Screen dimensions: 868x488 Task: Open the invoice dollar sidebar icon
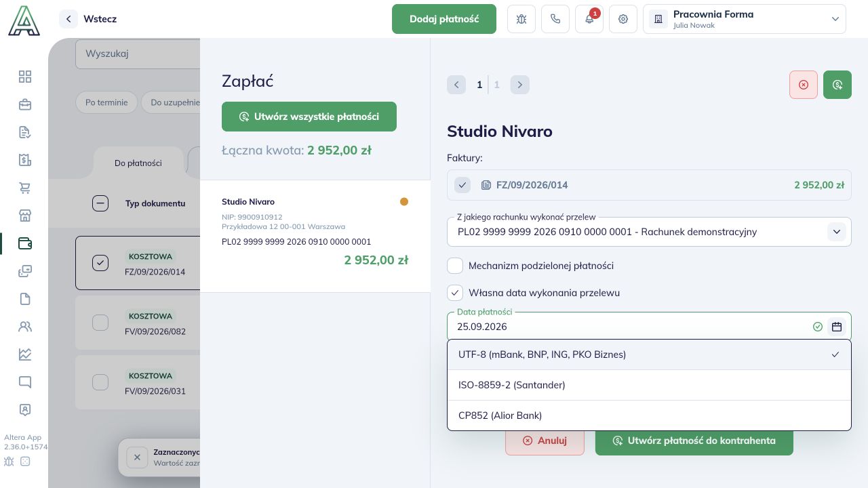pyautogui.click(x=25, y=160)
